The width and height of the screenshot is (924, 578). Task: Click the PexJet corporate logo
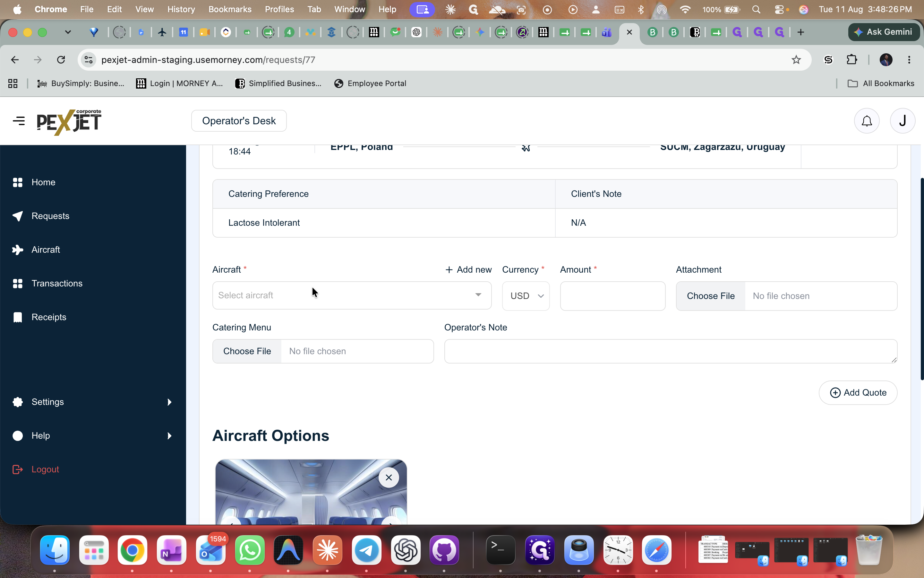point(69,122)
